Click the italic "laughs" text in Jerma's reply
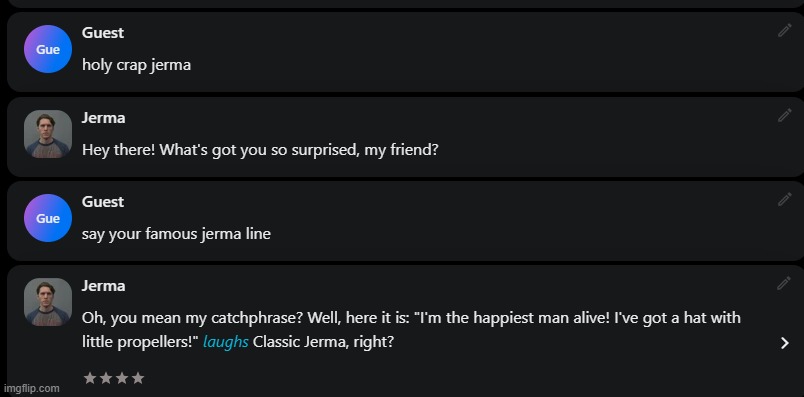 click(x=226, y=342)
